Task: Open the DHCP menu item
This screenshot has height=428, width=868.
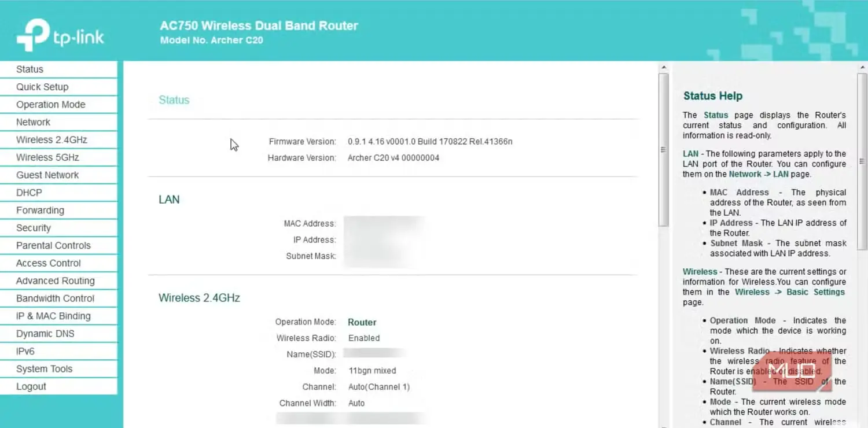Action: [x=58, y=193]
